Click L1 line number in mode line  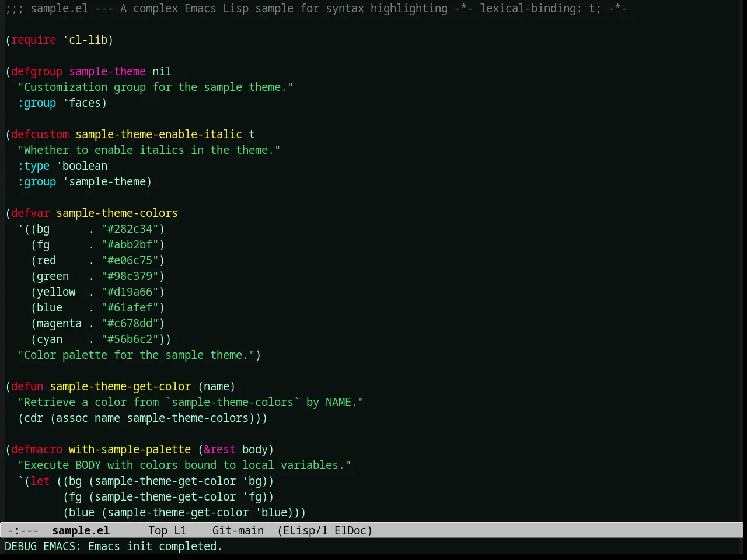coord(180,530)
